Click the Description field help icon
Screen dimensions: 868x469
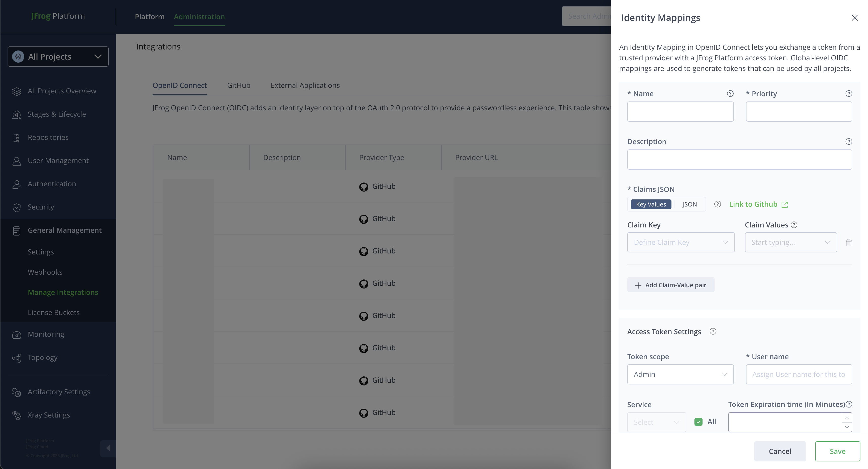tap(849, 141)
